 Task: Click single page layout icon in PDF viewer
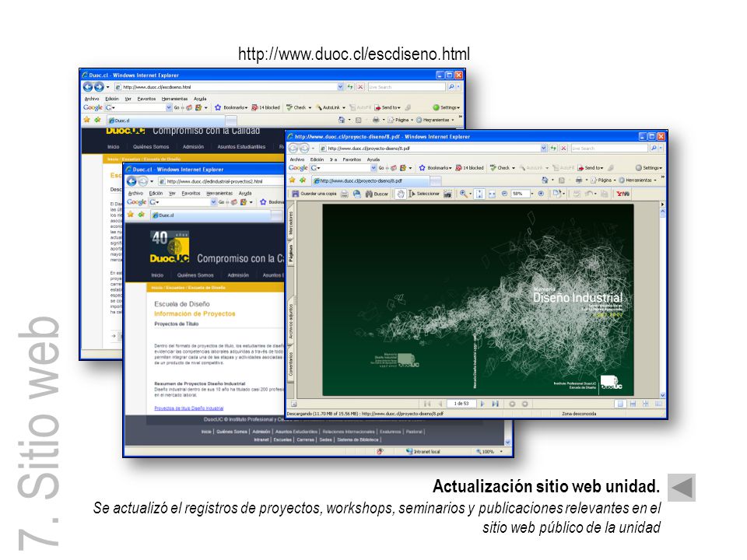(620, 404)
